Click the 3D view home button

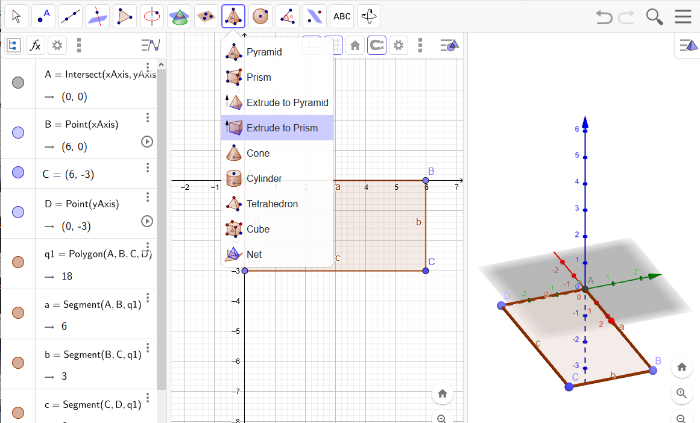(x=681, y=367)
